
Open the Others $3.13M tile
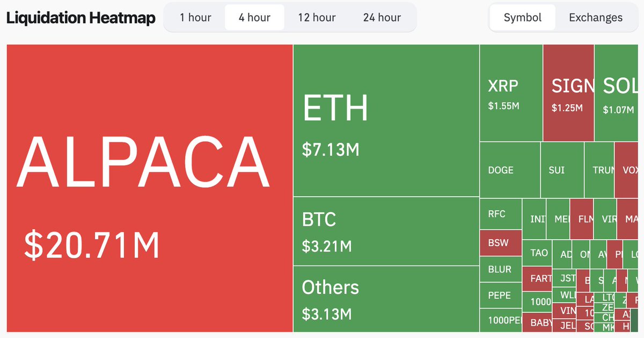[386, 299]
